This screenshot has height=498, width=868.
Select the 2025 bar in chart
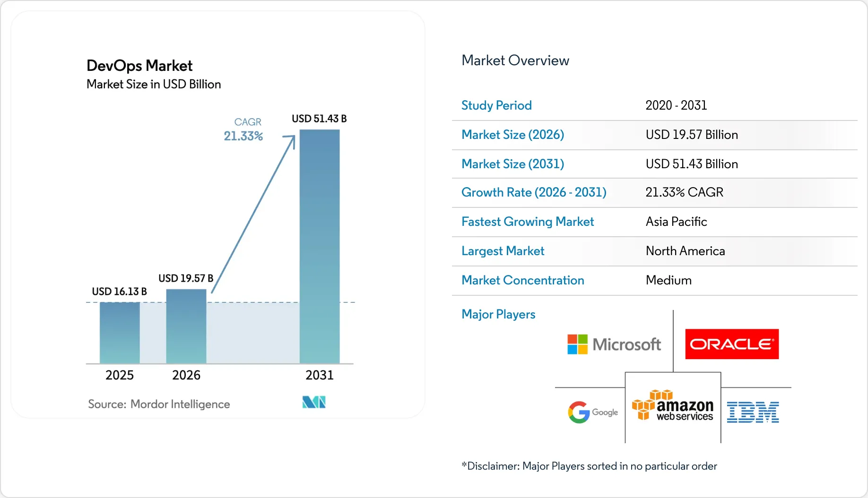point(120,333)
